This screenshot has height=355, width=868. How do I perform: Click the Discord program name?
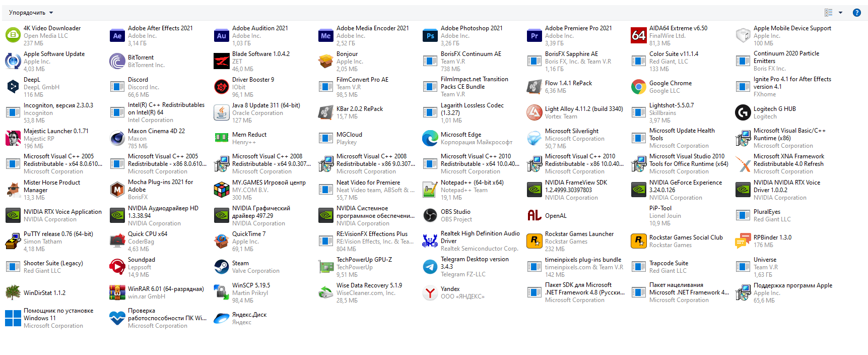138,80
